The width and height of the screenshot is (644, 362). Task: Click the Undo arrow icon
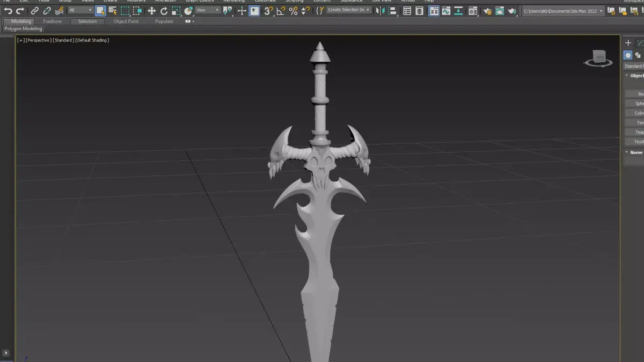[x=8, y=11]
